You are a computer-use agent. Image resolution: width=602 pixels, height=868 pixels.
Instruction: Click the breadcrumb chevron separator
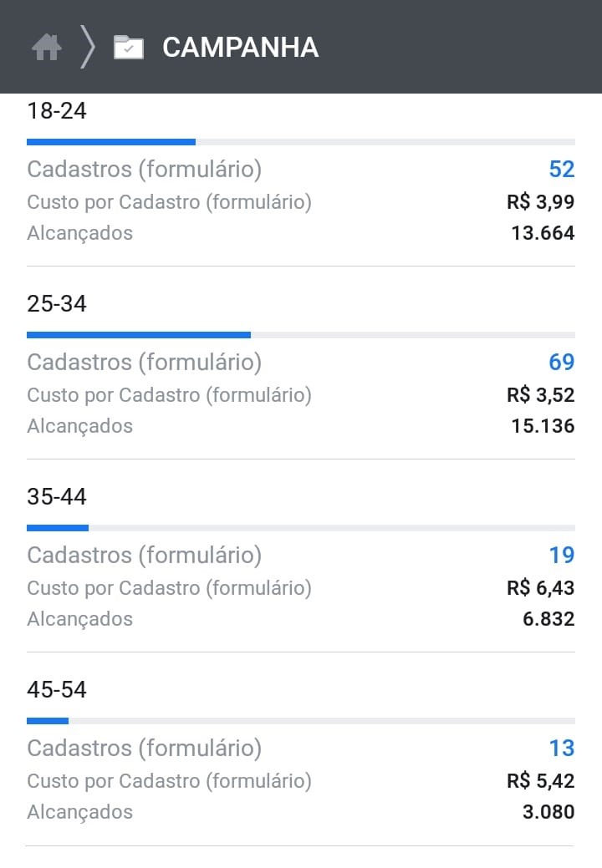(88, 47)
